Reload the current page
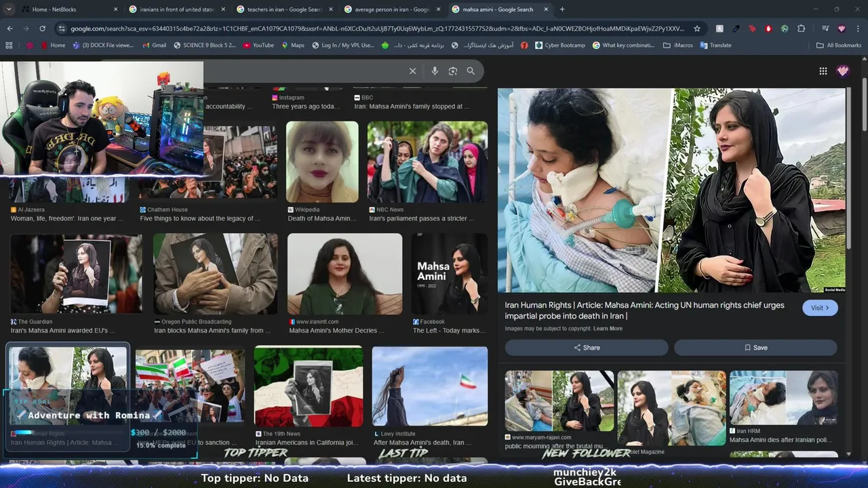Viewport: 868px width, 488px height. [42, 28]
